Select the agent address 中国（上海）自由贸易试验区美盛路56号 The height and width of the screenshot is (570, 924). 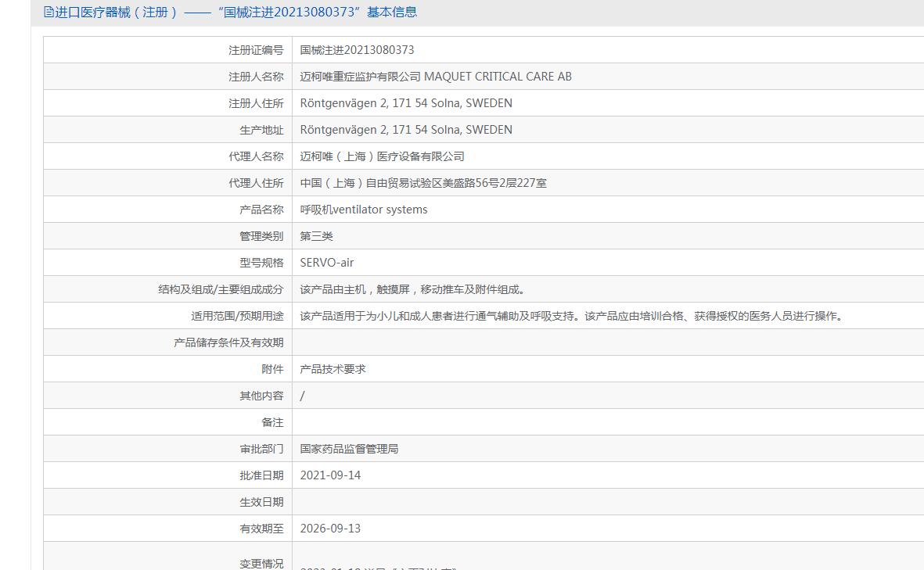tap(423, 182)
